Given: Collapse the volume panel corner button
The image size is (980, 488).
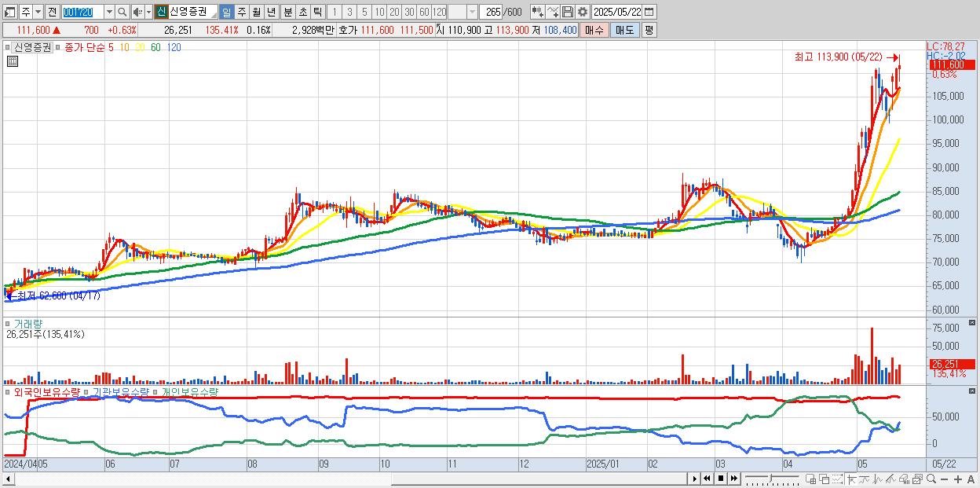Looking at the screenshot, I should [973, 323].
